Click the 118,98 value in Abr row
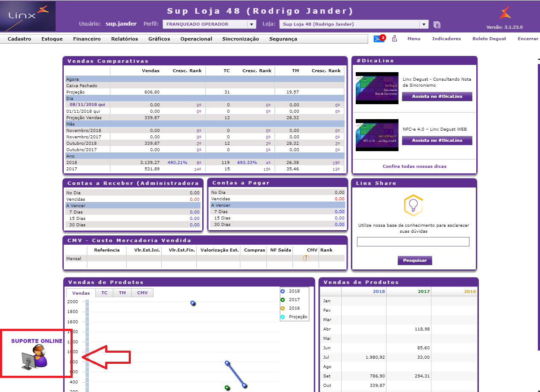540x392 pixels. point(422,329)
